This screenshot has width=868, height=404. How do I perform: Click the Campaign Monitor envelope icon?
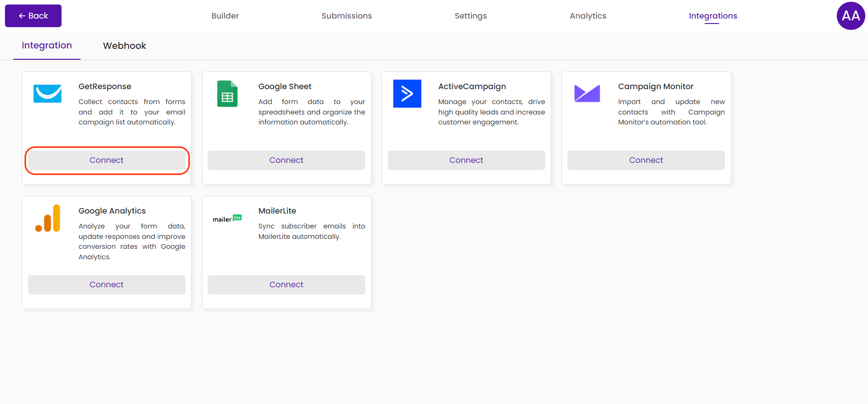[587, 94]
